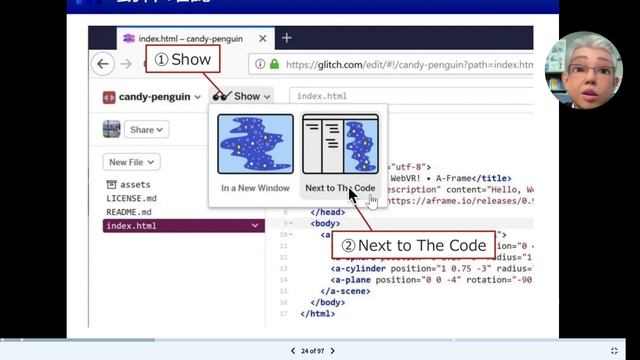Click the green padlock security icon

275,64
